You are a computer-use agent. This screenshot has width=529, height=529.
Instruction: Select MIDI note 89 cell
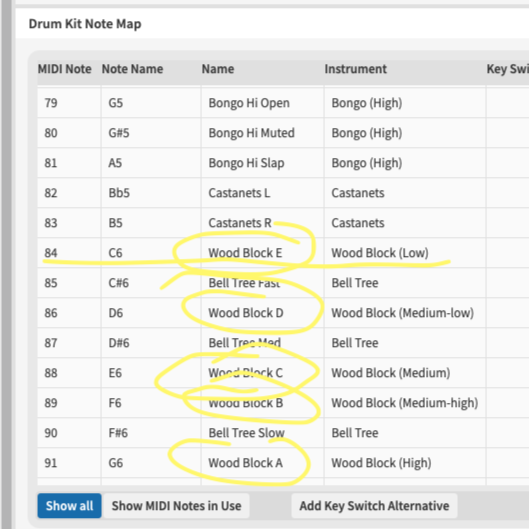pyautogui.click(x=69, y=403)
